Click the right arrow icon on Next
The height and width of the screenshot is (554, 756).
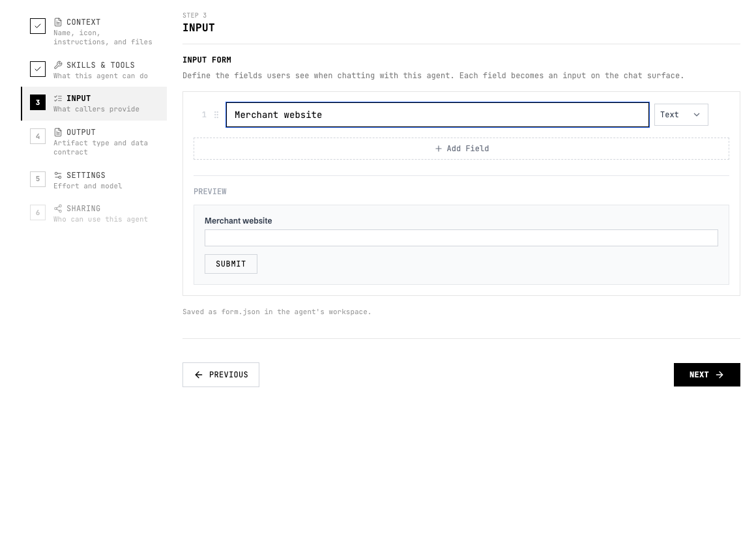[x=720, y=375]
